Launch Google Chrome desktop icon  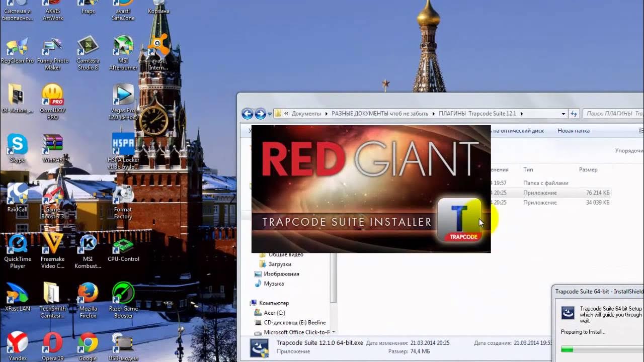click(x=88, y=346)
